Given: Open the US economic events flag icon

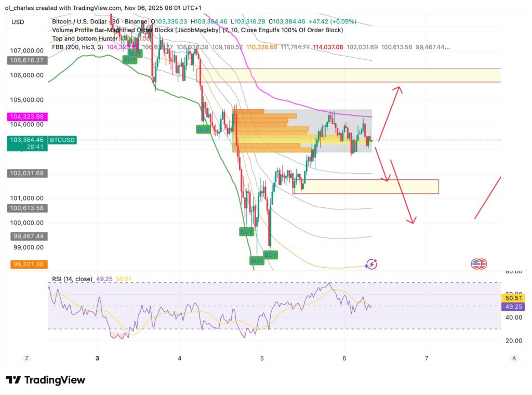Looking at the screenshot, I should click(x=478, y=264).
